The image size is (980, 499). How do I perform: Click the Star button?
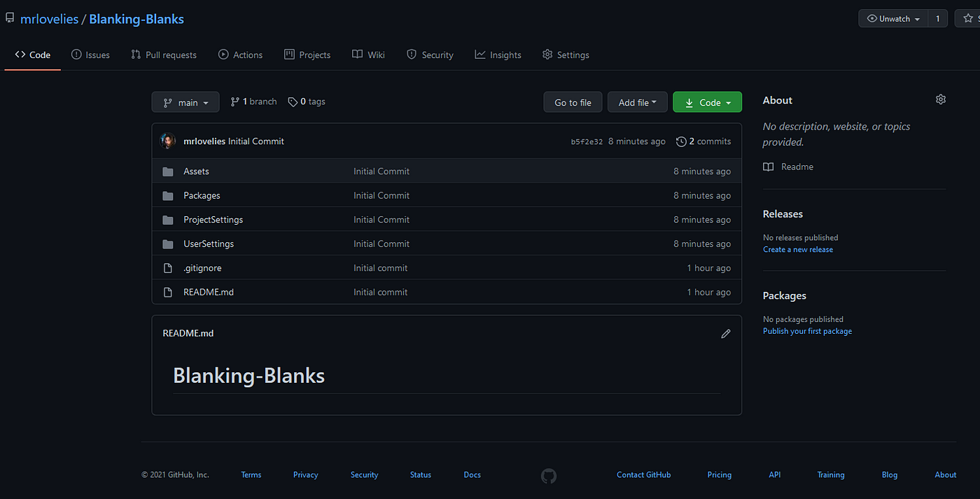tap(967, 19)
